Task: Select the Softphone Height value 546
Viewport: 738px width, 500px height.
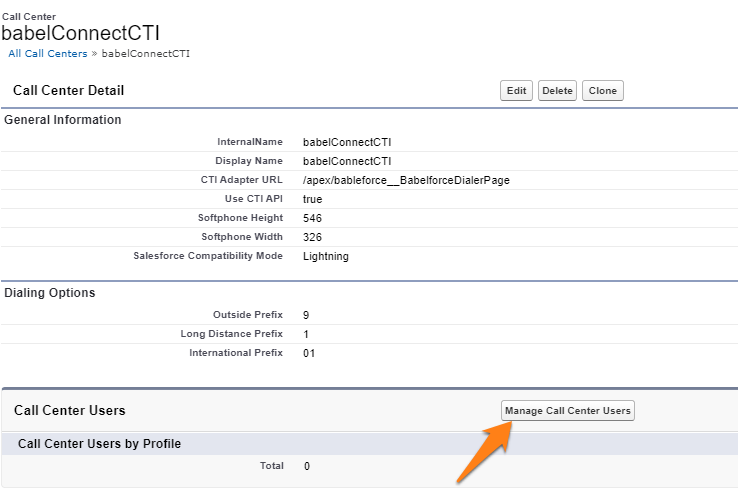Action: click(312, 218)
